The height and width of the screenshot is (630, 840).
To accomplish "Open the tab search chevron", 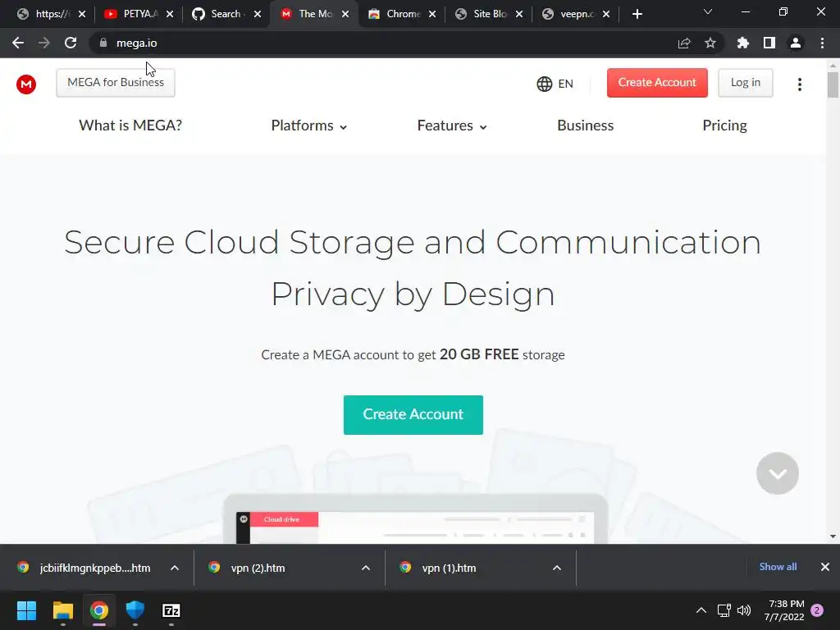I will 708,11.
